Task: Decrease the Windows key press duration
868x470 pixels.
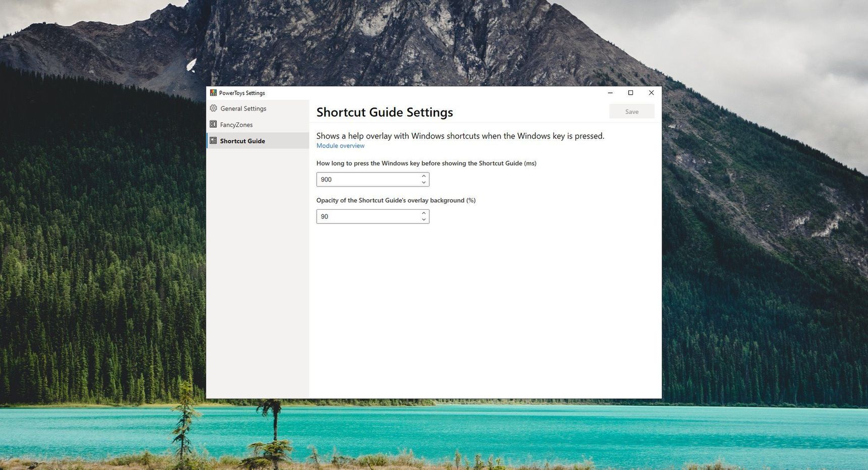Action: tap(424, 183)
